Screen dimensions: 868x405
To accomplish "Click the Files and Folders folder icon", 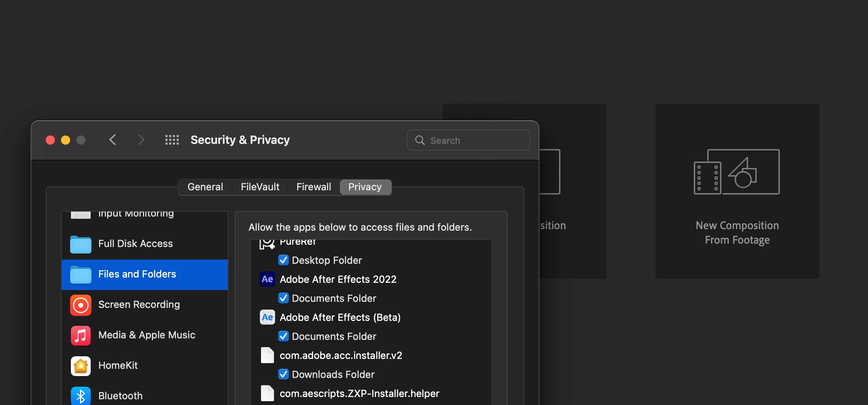I will (81, 274).
